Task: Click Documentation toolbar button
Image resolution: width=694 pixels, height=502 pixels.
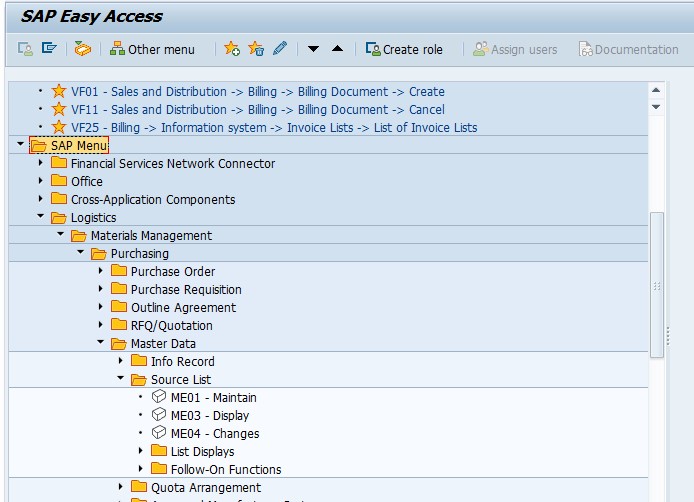Action: pos(628,49)
